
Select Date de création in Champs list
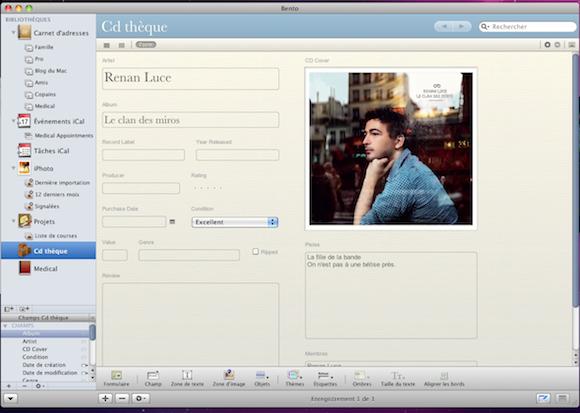44,365
